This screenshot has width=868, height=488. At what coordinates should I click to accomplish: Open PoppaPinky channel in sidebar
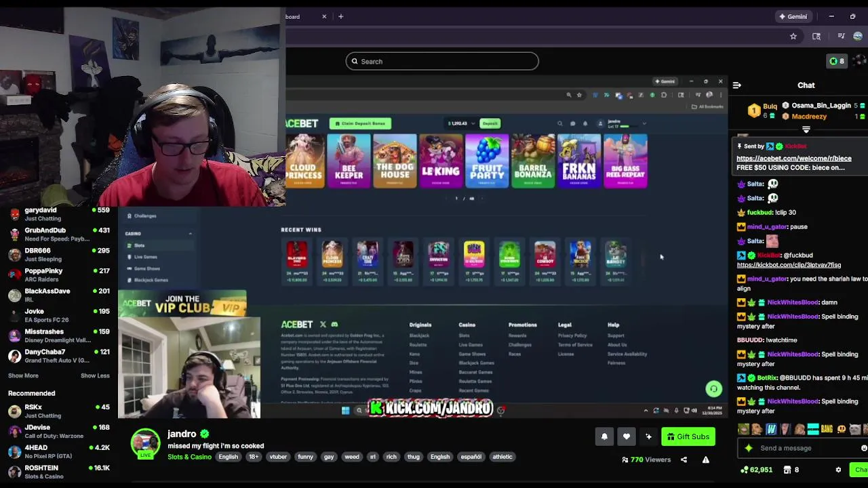point(59,275)
